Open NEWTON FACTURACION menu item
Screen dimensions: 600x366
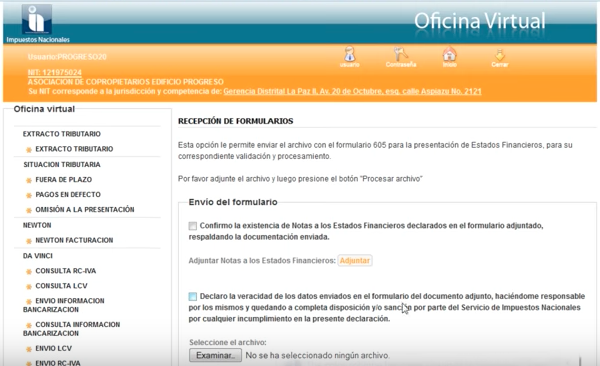coord(74,240)
